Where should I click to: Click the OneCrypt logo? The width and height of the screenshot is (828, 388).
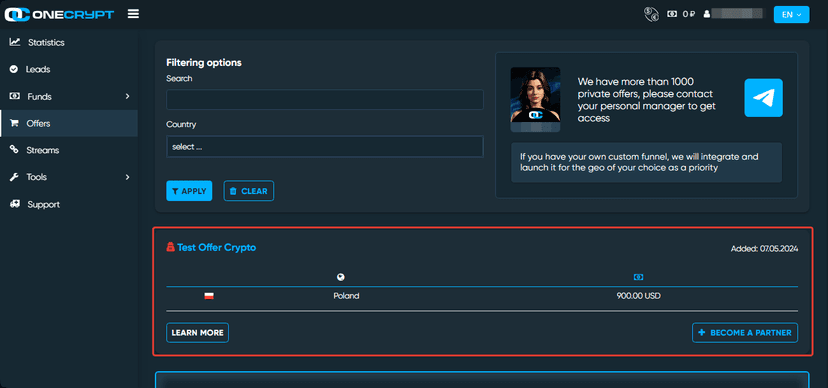click(x=59, y=14)
